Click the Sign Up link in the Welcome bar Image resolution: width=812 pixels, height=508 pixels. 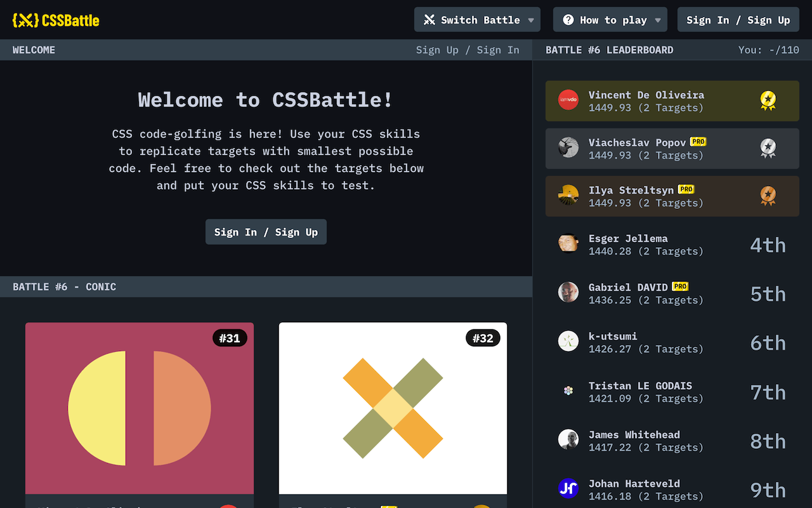437,50
